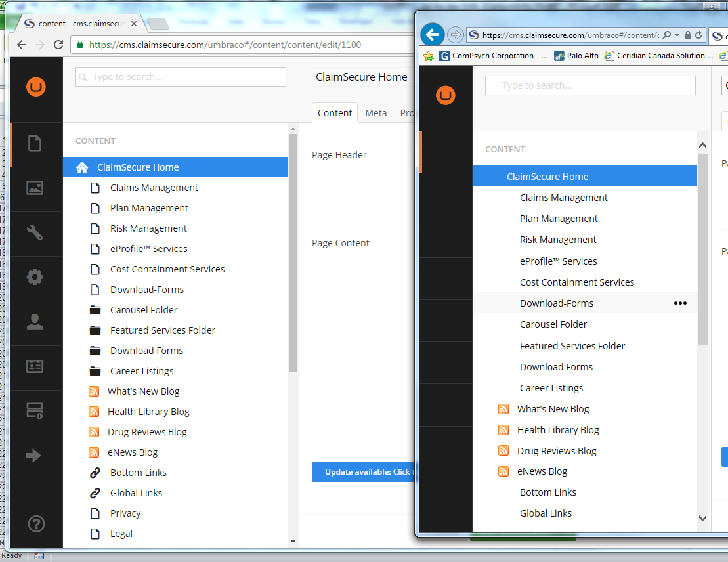Select Drug Reviews Blog in Chrome tree
Image resolution: width=728 pixels, height=562 pixels.
point(147,432)
